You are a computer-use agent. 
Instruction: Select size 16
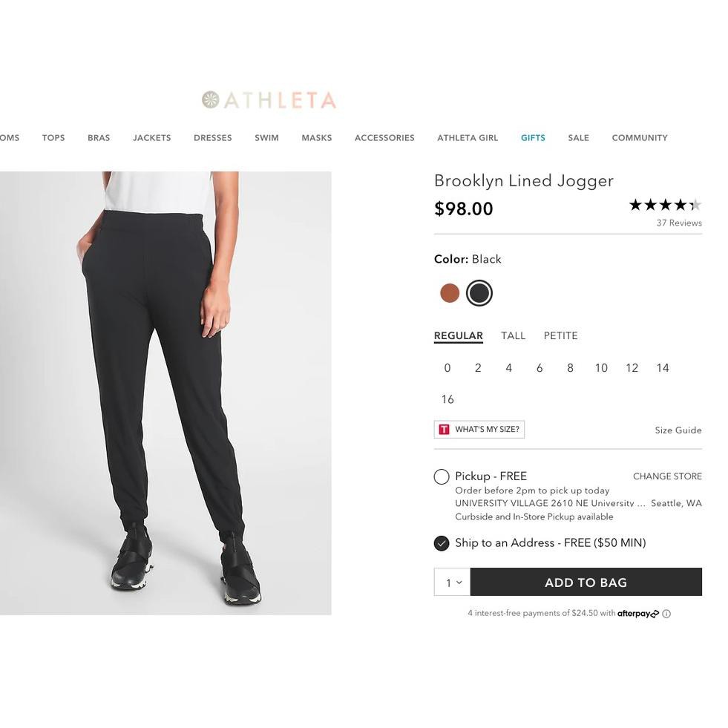[447, 399]
